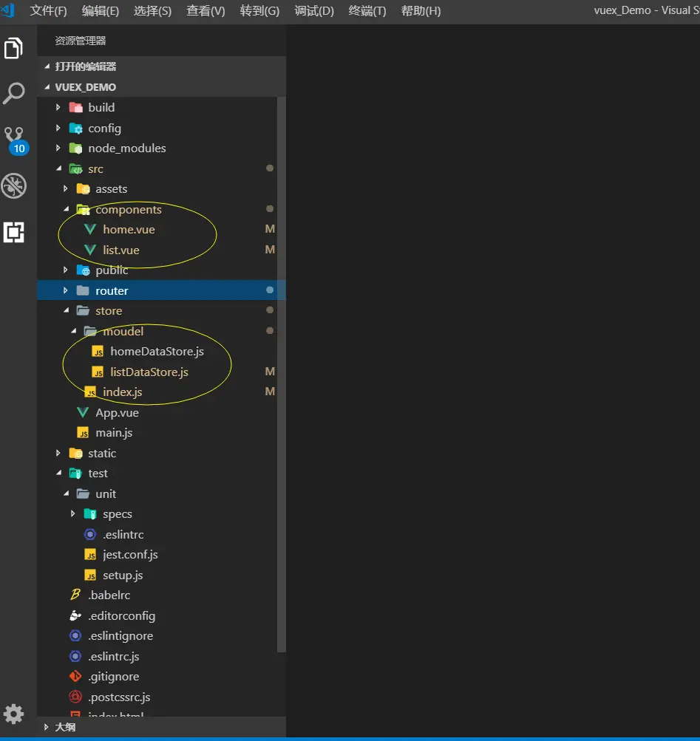Click the Vue icon beside home.vue
This screenshot has height=741, width=700.
click(x=90, y=230)
